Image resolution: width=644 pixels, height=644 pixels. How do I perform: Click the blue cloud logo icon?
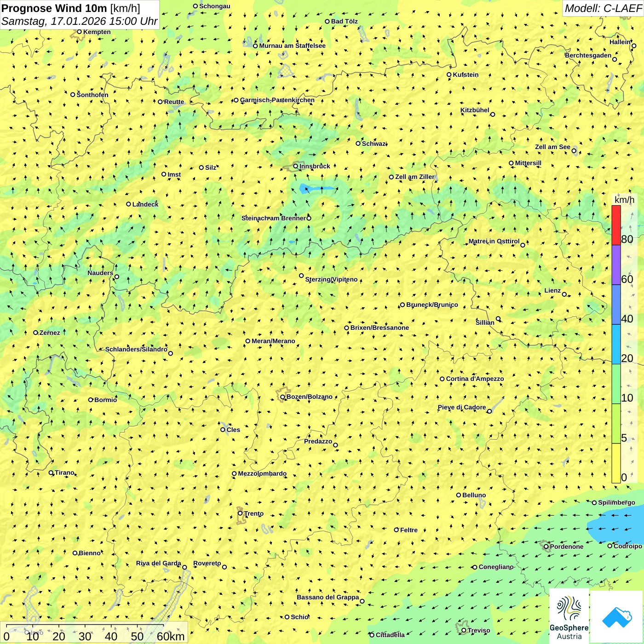617,617
